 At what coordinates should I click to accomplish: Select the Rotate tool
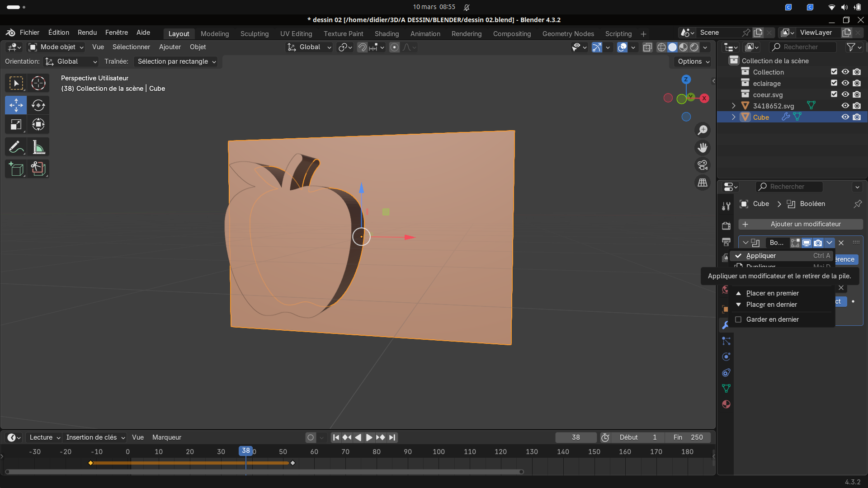click(38, 105)
